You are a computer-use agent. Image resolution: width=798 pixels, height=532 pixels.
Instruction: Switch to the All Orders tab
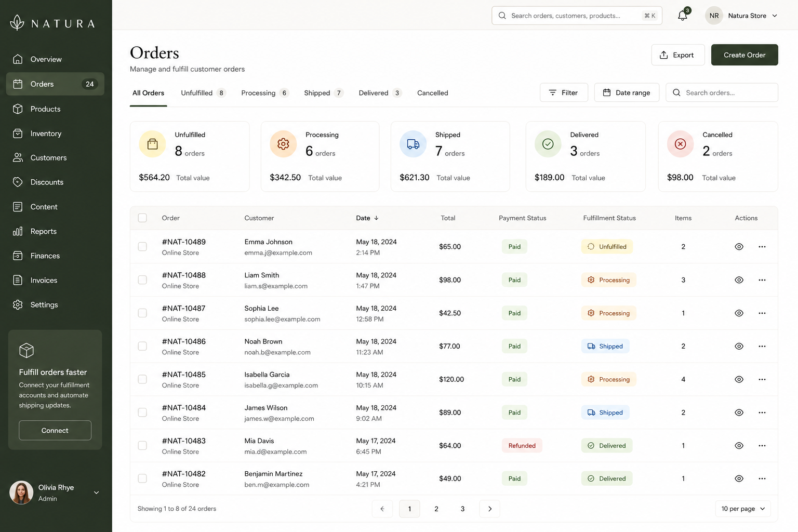pos(148,93)
